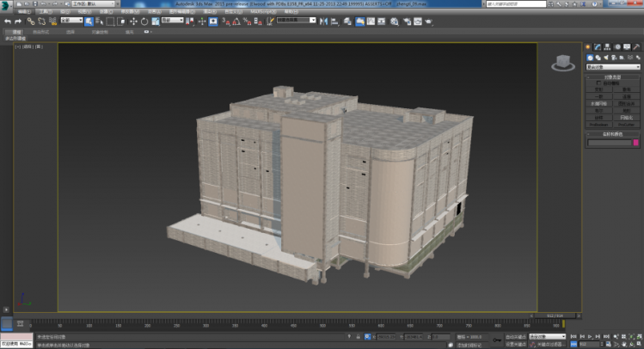Open the reference coordinate system dropdown

click(170, 21)
